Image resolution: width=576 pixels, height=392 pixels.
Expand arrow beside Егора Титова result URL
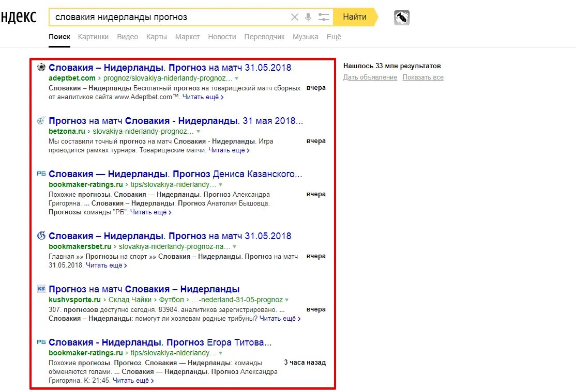coord(220,353)
